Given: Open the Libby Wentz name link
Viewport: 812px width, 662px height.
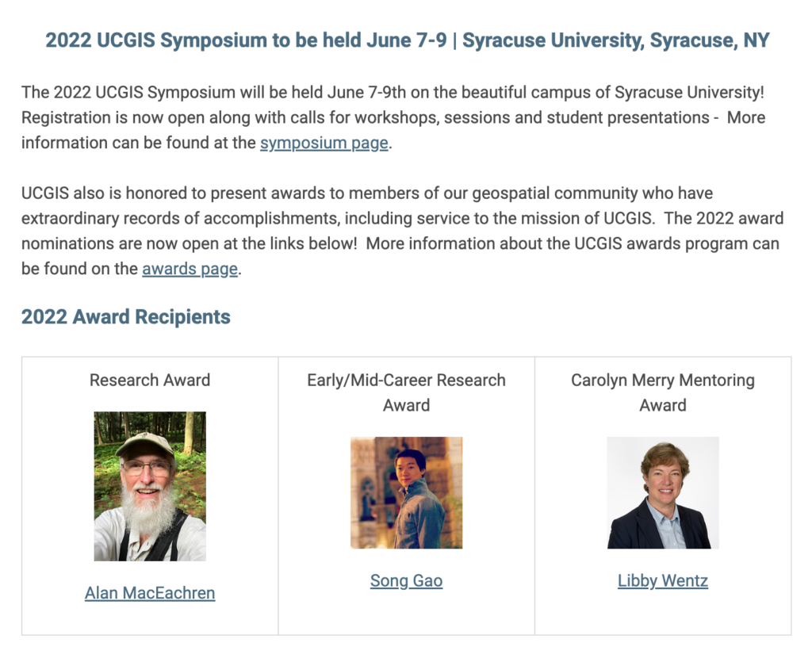Looking at the screenshot, I should [x=662, y=580].
